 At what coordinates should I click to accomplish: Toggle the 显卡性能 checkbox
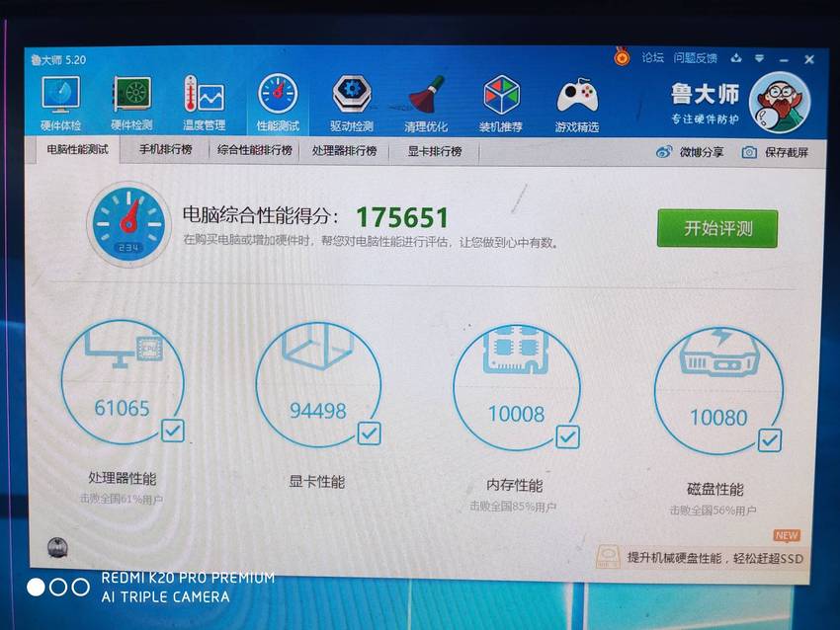[x=370, y=433]
